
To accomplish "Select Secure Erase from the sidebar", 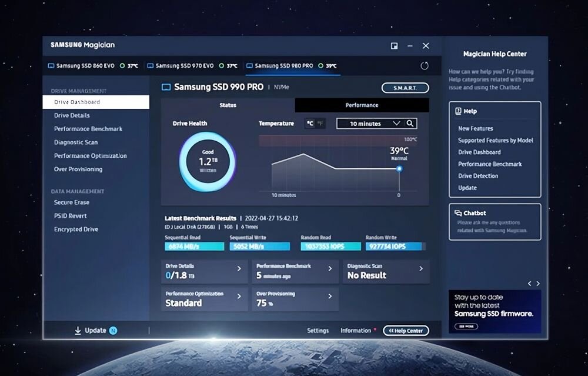I will (71, 202).
